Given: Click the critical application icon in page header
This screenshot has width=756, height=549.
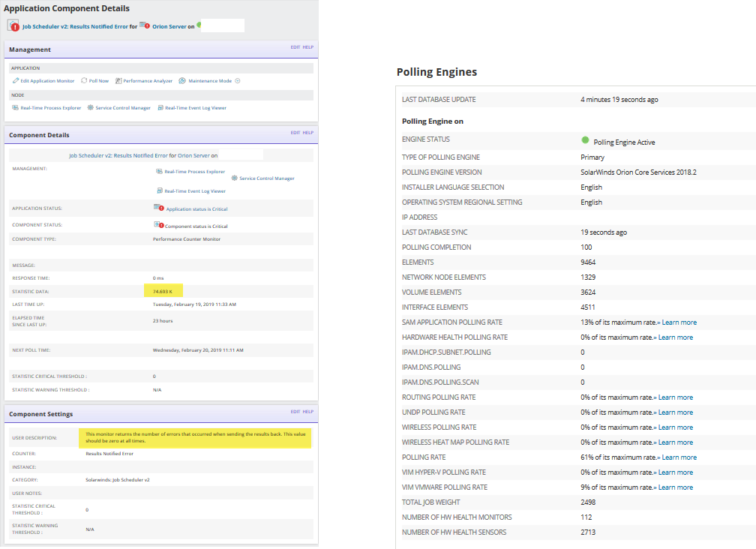Looking at the screenshot, I should coord(13,25).
